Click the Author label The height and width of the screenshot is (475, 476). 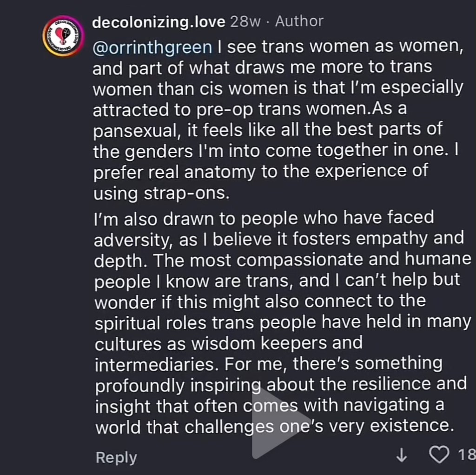(x=299, y=22)
